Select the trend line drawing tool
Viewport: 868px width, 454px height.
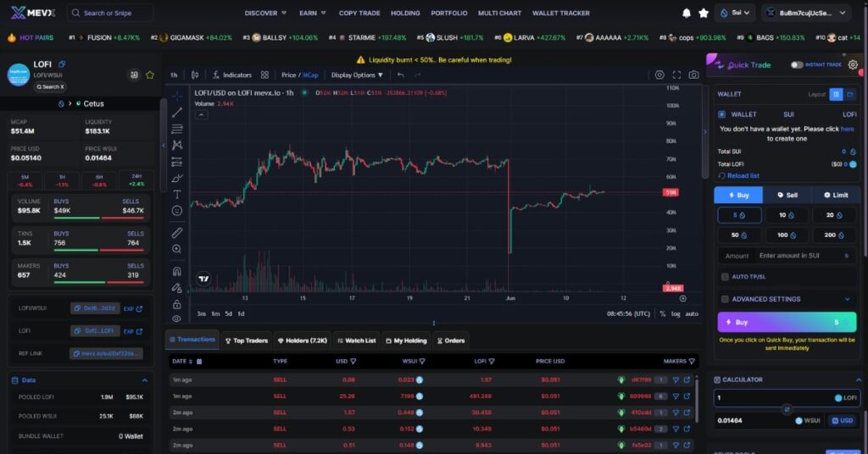coord(177,113)
